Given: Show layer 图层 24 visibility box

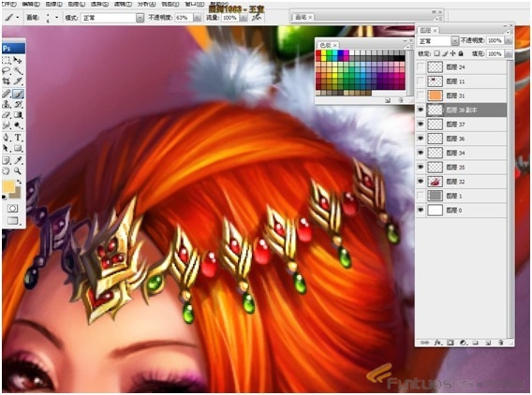Looking at the screenshot, I should pos(421,67).
